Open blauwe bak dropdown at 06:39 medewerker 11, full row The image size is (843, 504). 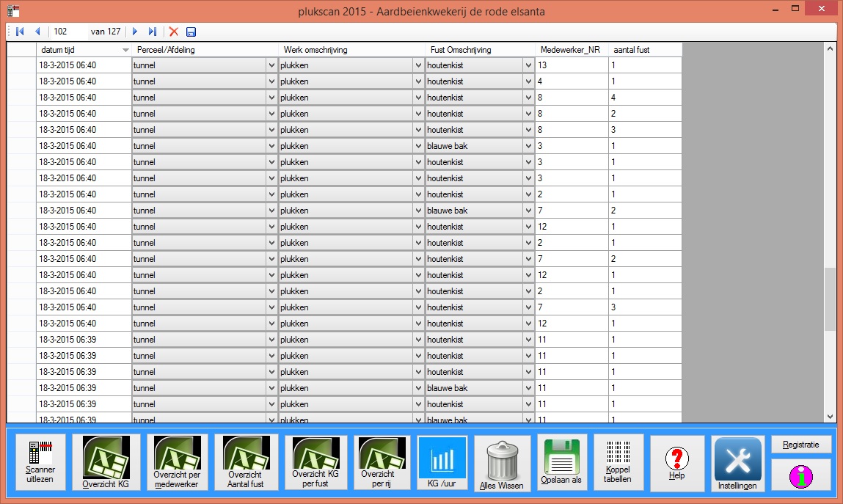pos(528,388)
